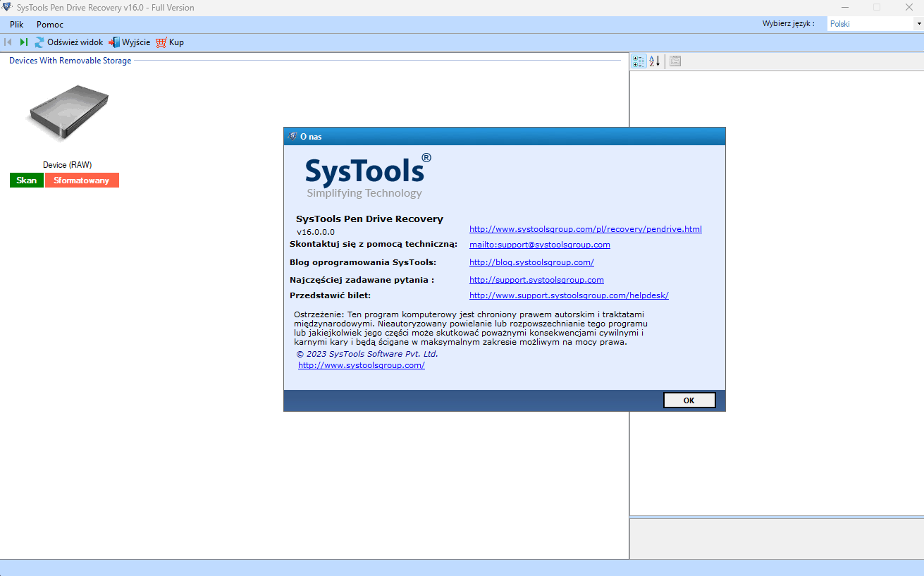
Task: Click the Odśwież widok toolbar label
Action: click(x=75, y=42)
